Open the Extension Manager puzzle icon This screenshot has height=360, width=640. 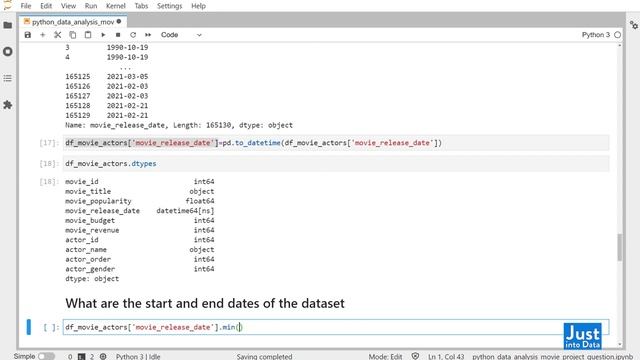tap(8, 105)
